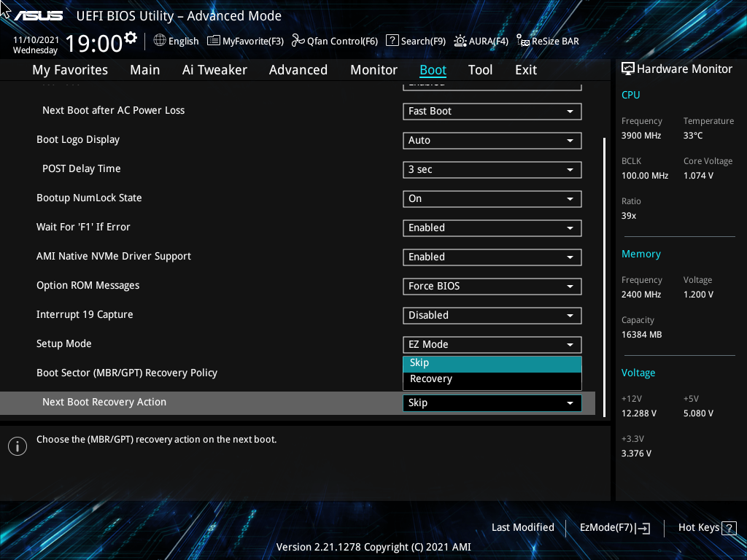The width and height of the screenshot is (747, 560).
Task: Open My Favorites tab
Action: pyautogui.click(x=70, y=70)
